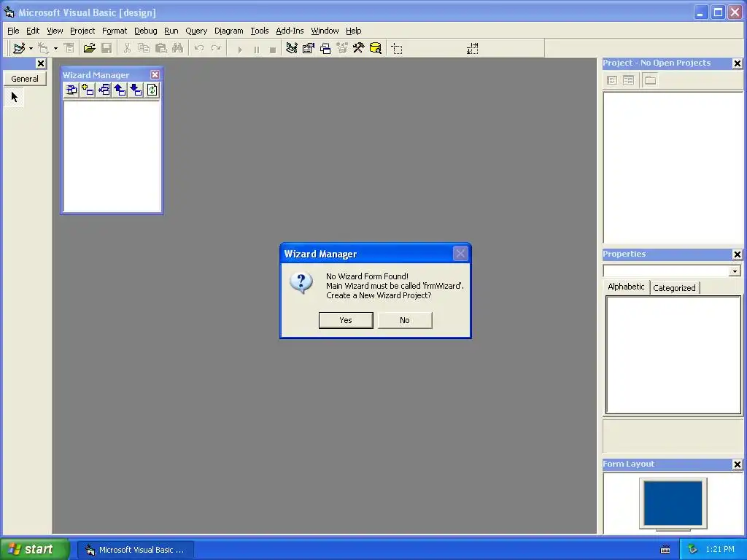Click the Copy toolbar icon
This screenshot has width=747, height=560.
click(x=144, y=48)
